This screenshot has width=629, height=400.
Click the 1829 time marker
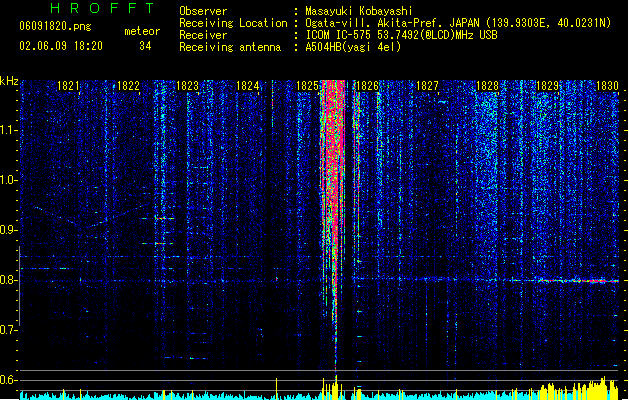547,86
